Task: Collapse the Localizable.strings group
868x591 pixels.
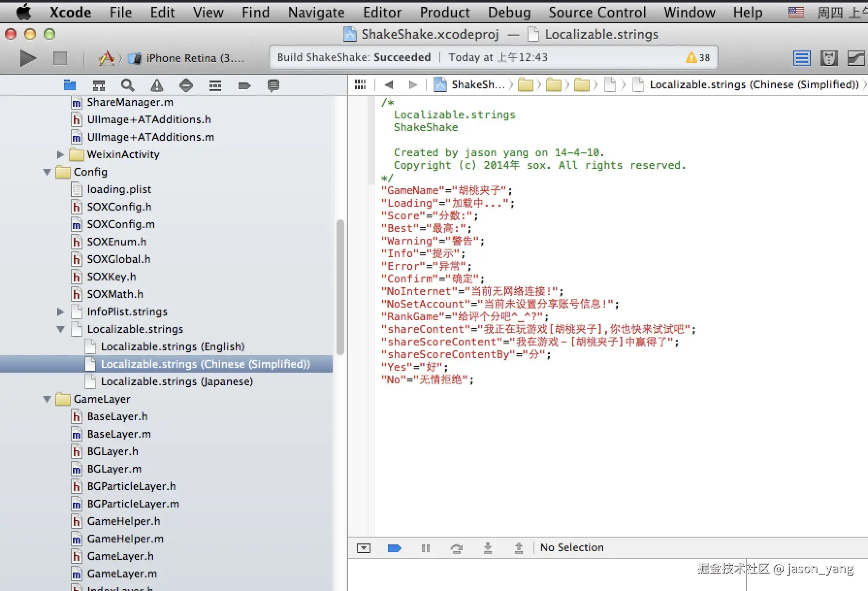Action: click(x=61, y=329)
